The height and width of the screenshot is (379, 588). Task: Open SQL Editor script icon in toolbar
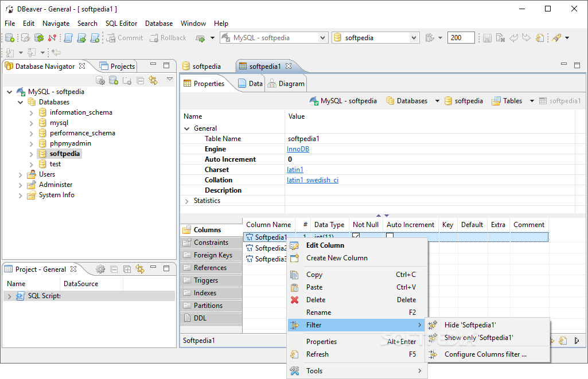69,38
